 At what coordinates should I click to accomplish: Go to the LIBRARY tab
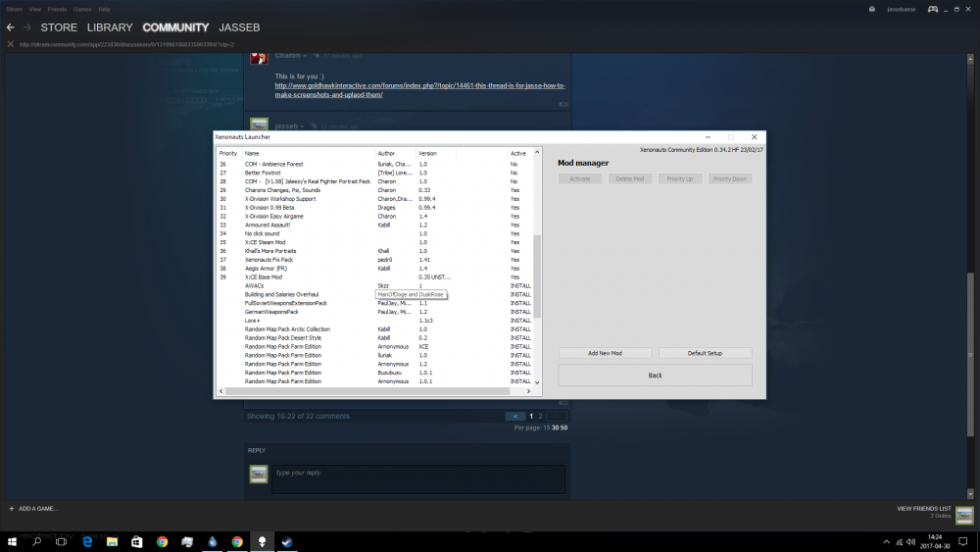[x=110, y=27]
